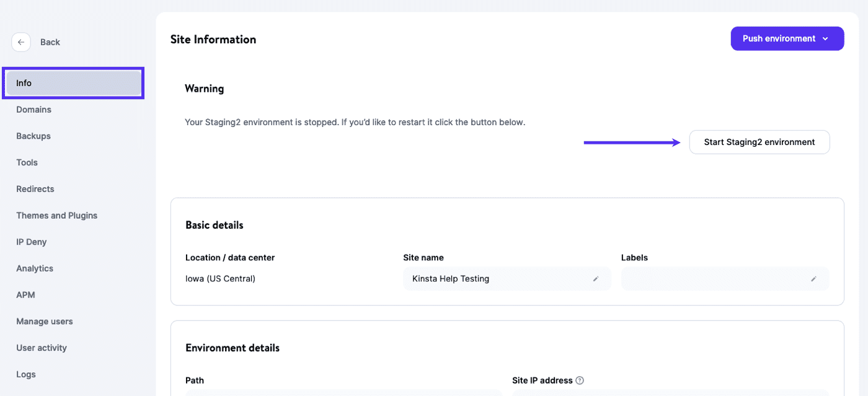Click the back arrow icon beside Back
The height and width of the screenshot is (396, 868).
click(x=20, y=42)
